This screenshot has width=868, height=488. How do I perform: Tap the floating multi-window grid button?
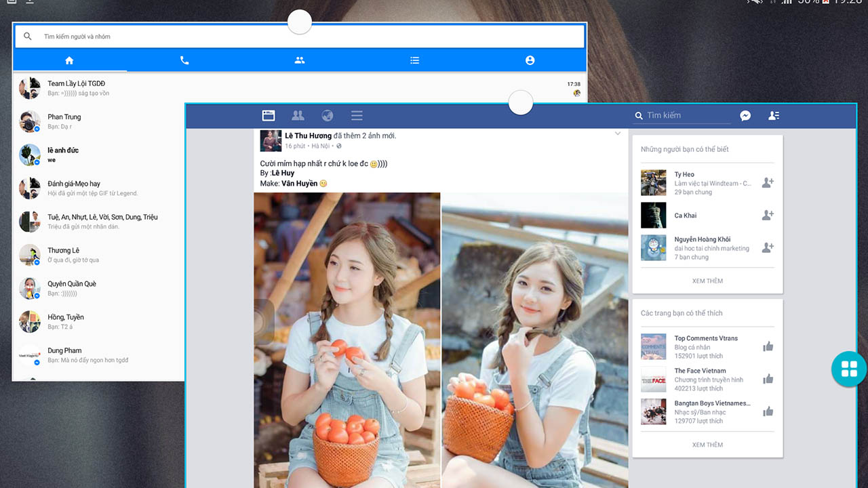click(849, 369)
